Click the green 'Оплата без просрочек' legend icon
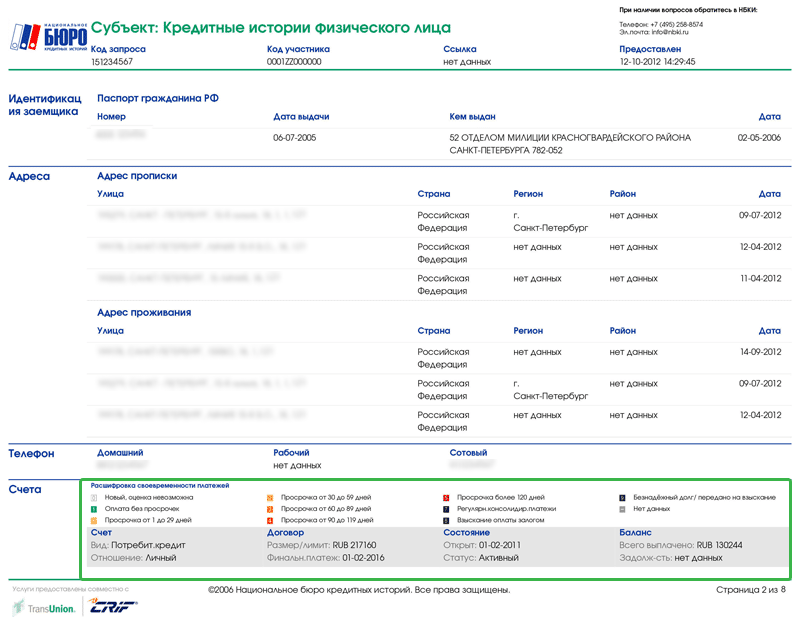The image size is (800, 617). [x=94, y=509]
